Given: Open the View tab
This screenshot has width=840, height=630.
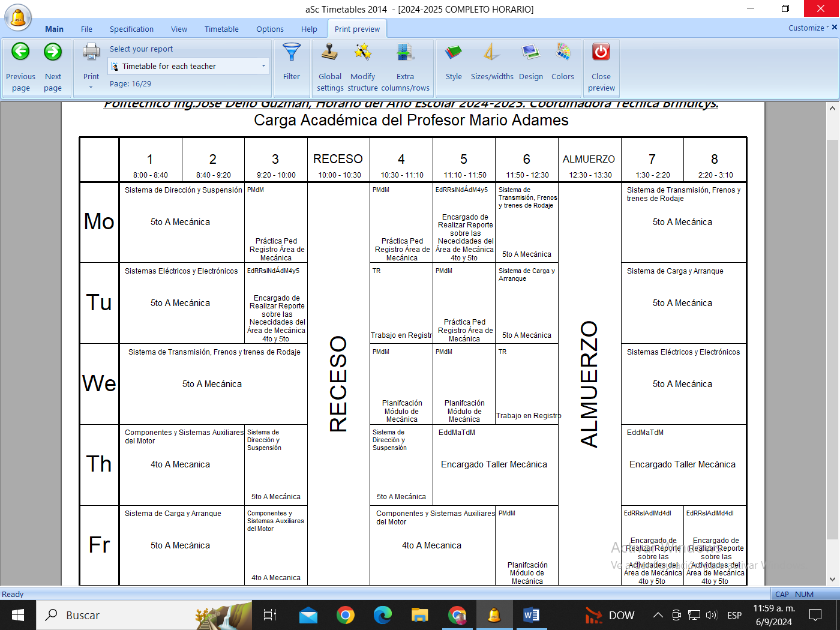Looking at the screenshot, I should tap(179, 29).
